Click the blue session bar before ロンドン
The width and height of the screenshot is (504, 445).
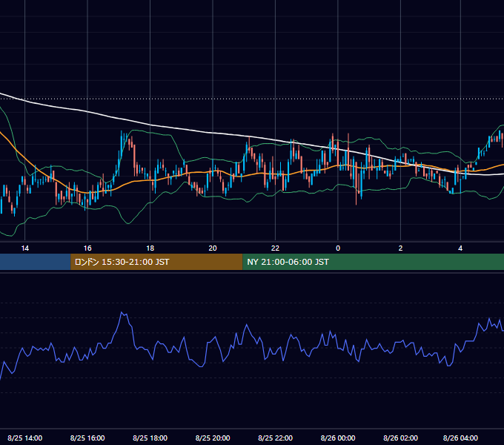[36, 262]
